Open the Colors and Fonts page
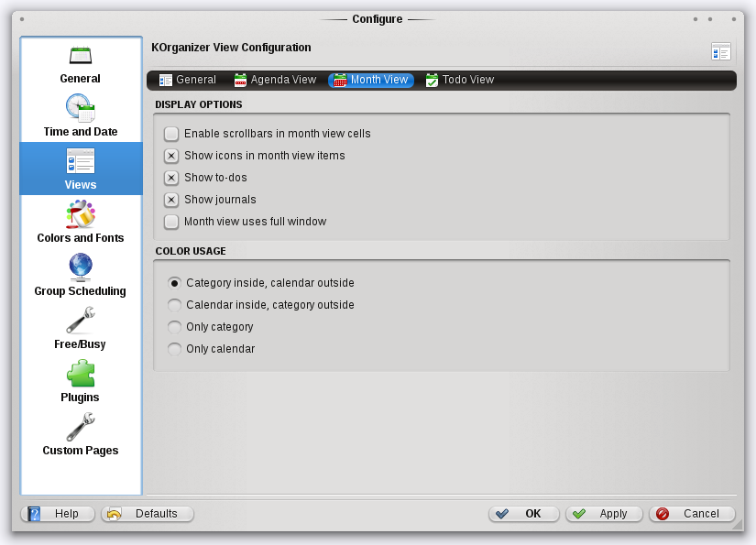 (81, 222)
